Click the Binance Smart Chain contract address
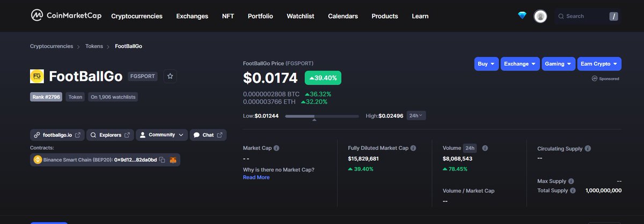The image size is (644, 224). [x=136, y=160]
